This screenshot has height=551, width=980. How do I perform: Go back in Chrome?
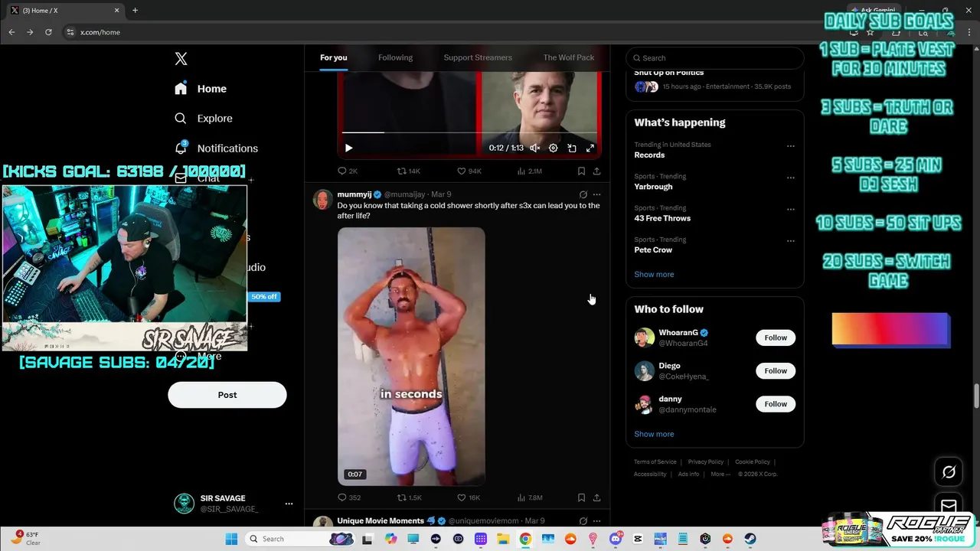coord(11,32)
